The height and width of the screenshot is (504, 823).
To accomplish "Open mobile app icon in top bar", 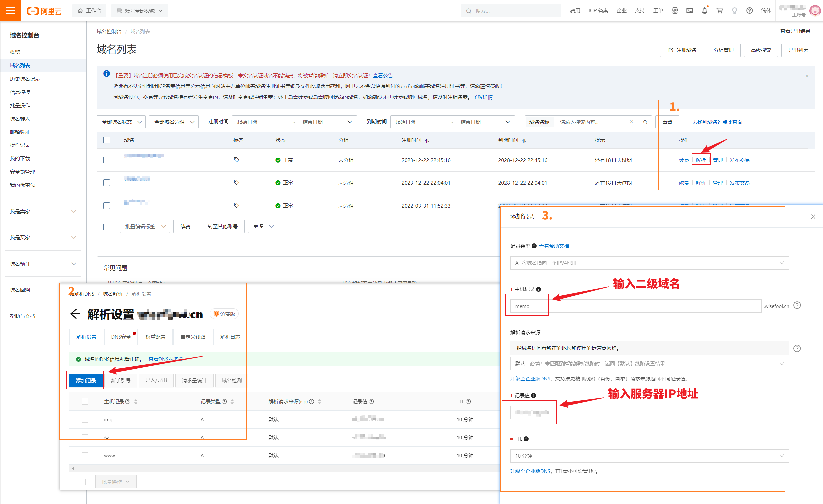I will pyautogui.click(x=675, y=11).
